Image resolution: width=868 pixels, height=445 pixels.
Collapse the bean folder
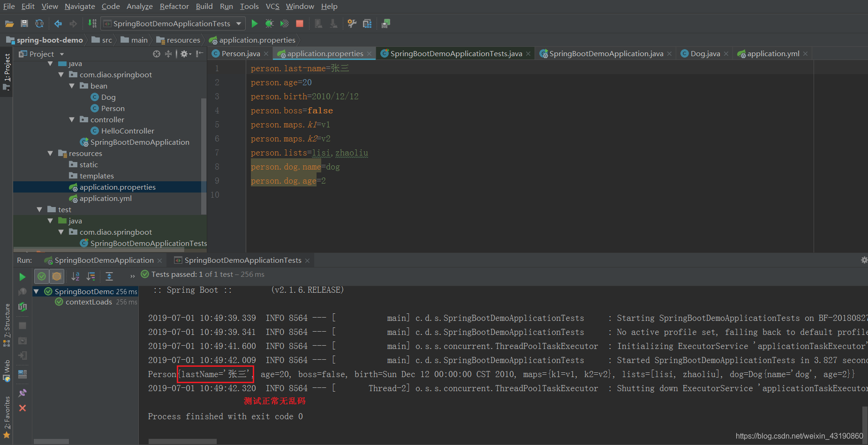click(x=72, y=86)
